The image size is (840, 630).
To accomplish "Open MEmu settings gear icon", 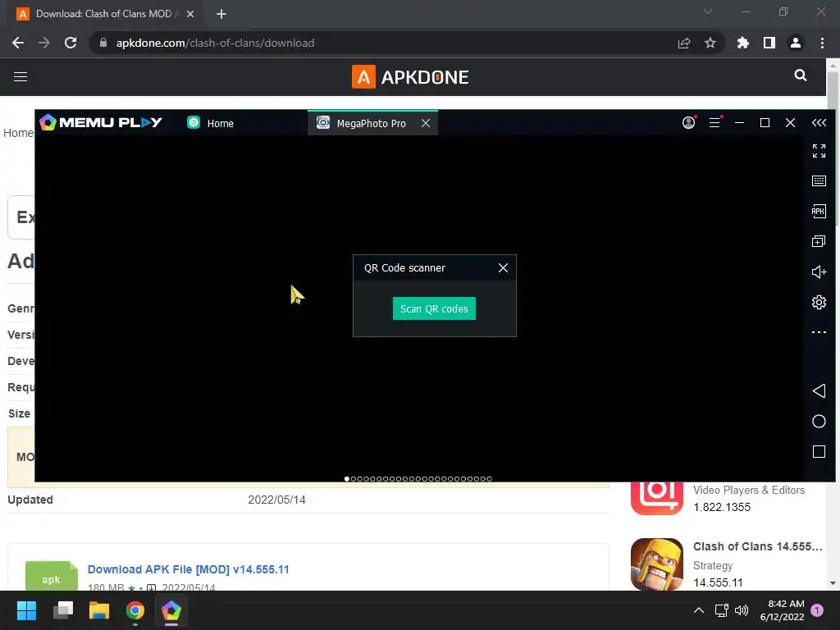I will point(819,302).
